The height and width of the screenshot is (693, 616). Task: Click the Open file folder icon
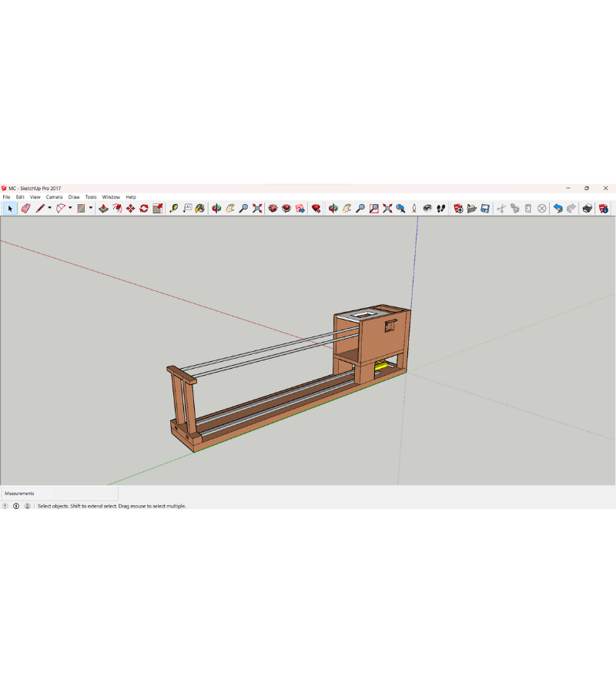pos(471,209)
